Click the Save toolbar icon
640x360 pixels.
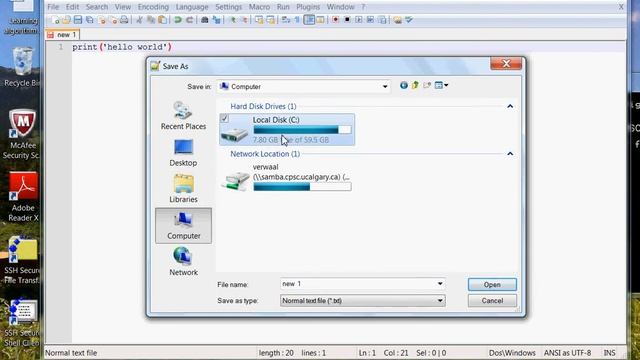[78, 20]
